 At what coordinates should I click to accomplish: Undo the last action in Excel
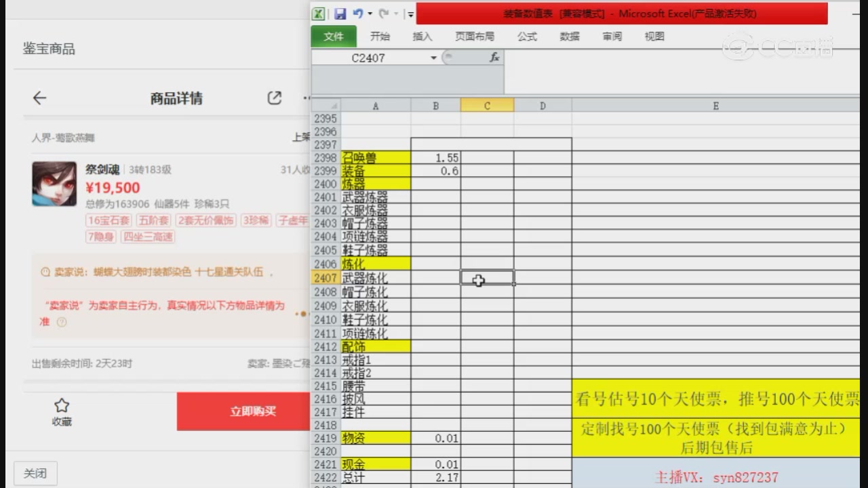coord(357,14)
